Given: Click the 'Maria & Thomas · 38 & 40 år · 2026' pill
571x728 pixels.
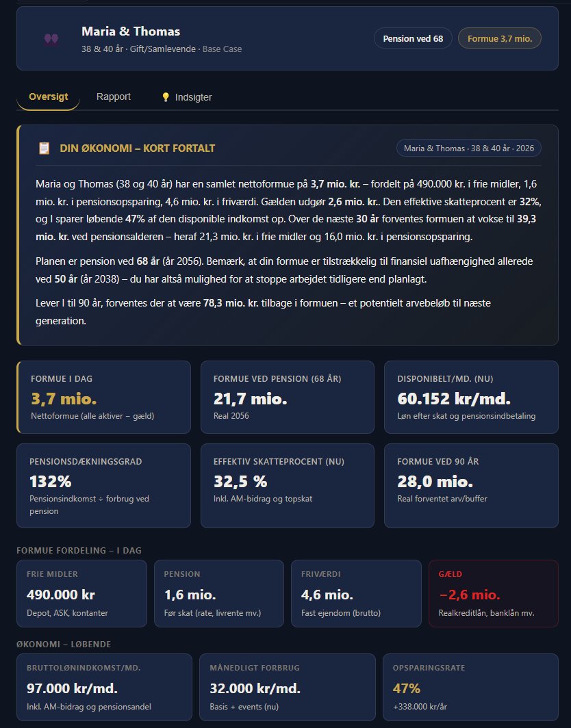Looking at the screenshot, I should tap(469, 148).
